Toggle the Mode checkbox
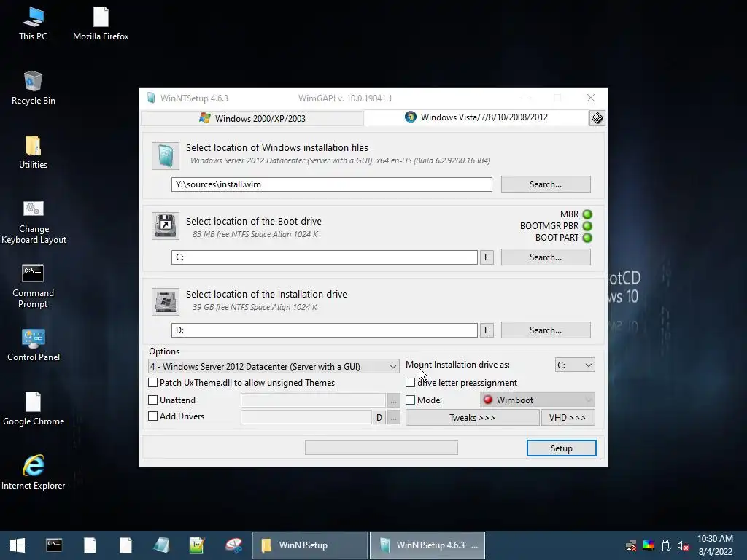This screenshot has height=560, width=747. point(410,400)
